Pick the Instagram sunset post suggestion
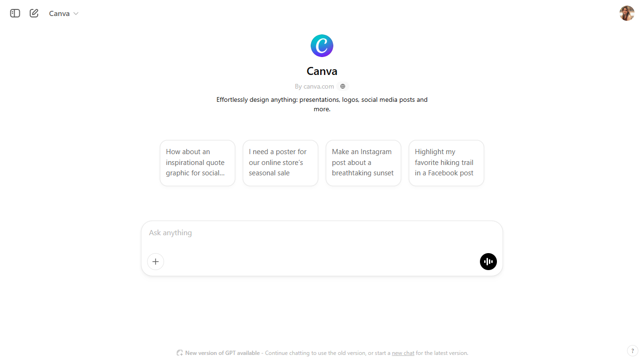Viewport: 644px width, 362px height. click(363, 163)
